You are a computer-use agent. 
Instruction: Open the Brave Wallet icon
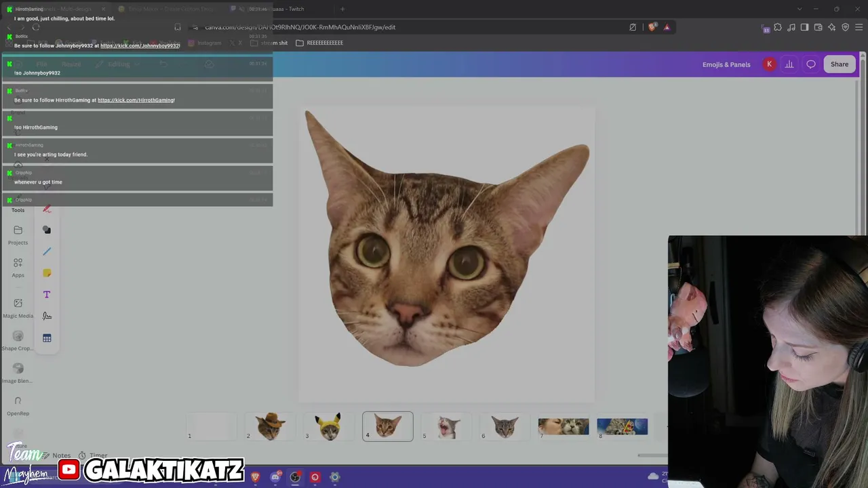818,27
